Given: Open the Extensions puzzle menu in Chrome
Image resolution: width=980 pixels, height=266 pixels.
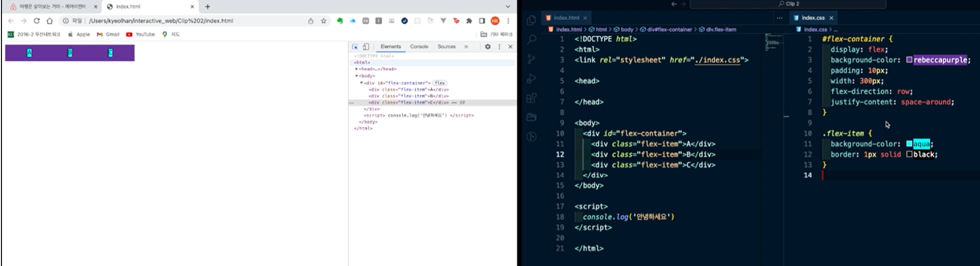Looking at the screenshot, I should (x=469, y=21).
